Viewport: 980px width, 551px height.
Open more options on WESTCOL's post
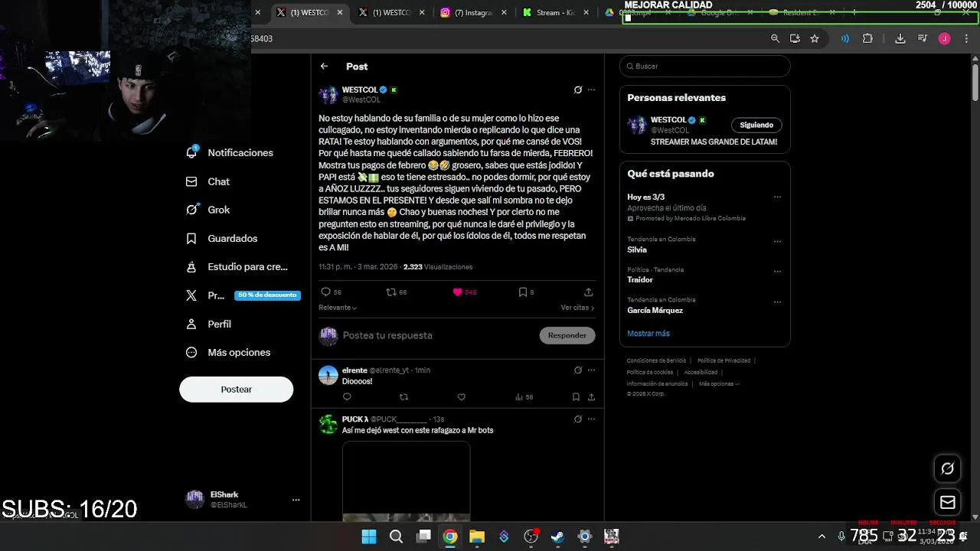click(x=591, y=90)
